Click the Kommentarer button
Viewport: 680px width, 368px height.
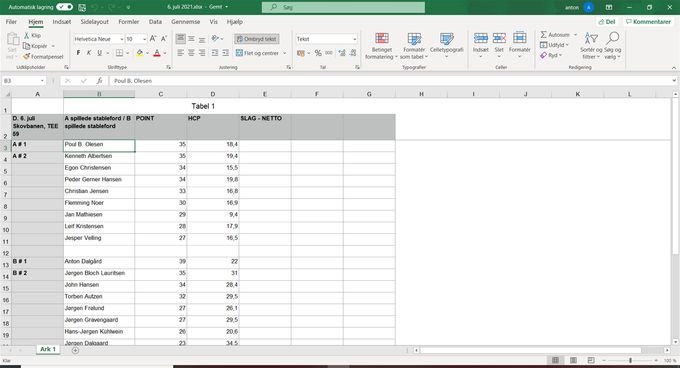tap(648, 22)
